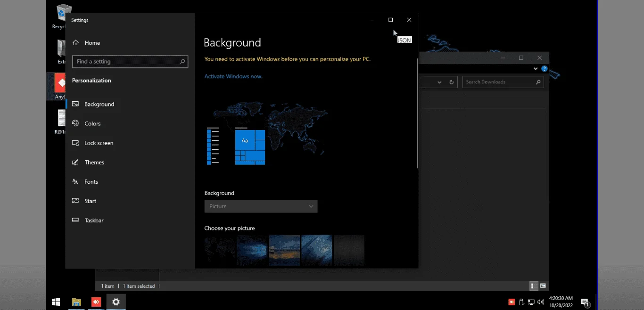
Task: Choose the dark world map wallpaper thumbnail
Action: tap(220, 250)
